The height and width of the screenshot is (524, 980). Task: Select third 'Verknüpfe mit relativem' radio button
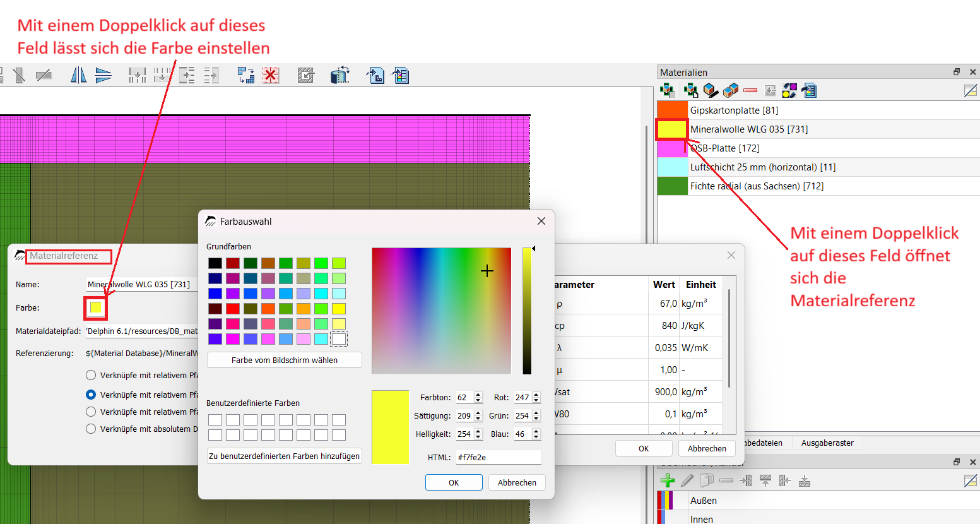tap(91, 412)
